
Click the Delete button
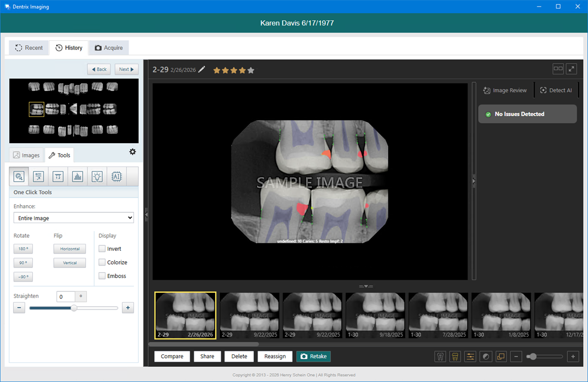coord(239,356)
